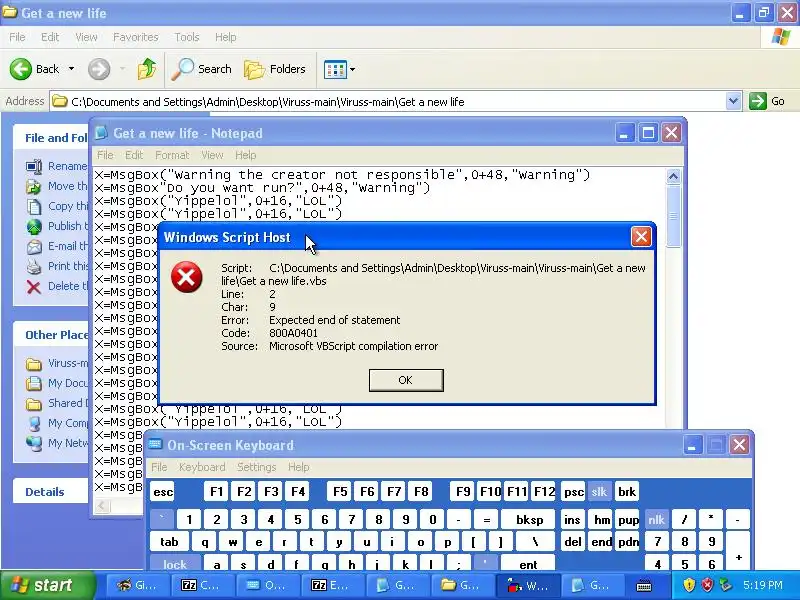Click the Safely Remove Hardware tray icon

point(725,585)
